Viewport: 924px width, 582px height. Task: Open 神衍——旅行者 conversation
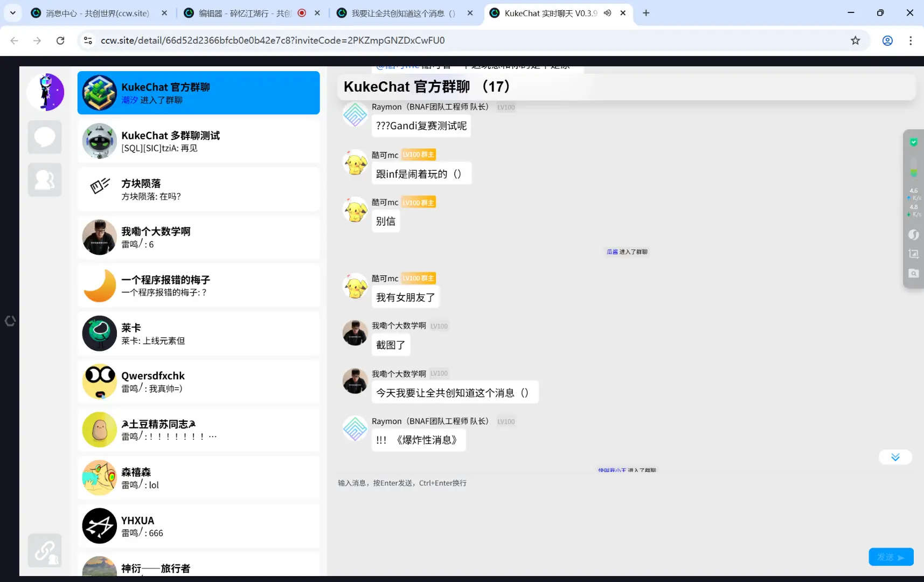[x=198, y=564]
